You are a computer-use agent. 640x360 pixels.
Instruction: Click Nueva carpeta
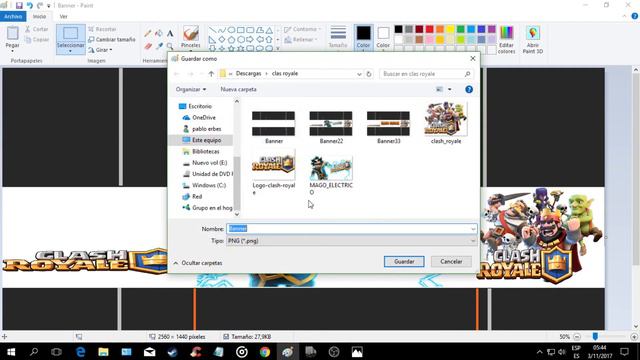238,89
